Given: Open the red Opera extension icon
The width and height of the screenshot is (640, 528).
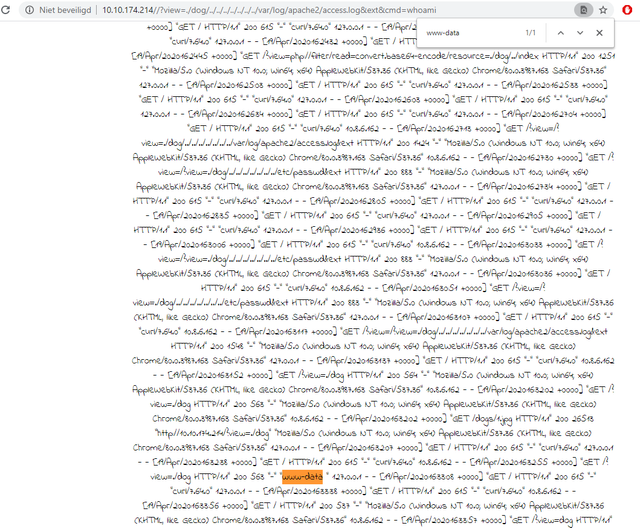Looking at the screenshot, I should pyautogui.click(x=627, y=10).
